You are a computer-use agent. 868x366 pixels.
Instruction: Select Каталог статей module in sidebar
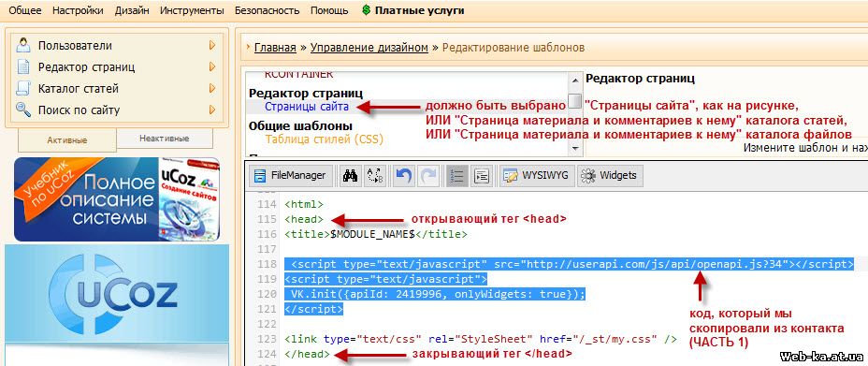pyautogui.click(x=78, y=89)
